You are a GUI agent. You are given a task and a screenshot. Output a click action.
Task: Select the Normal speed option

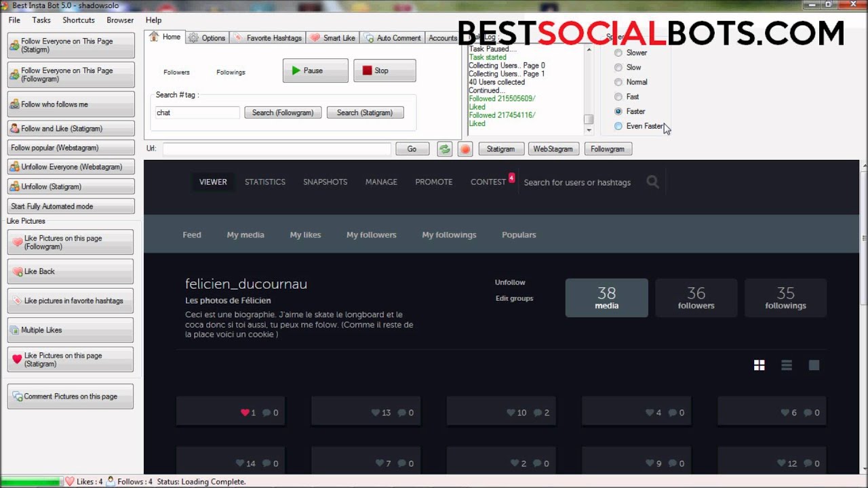[631, 82]
